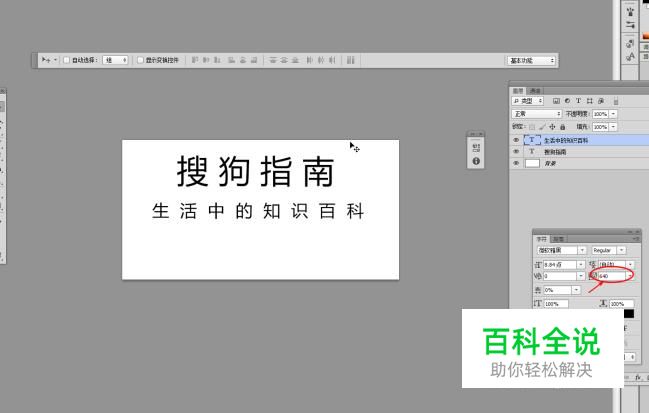Click the distribute bottom edges icon

click(295, 60)
